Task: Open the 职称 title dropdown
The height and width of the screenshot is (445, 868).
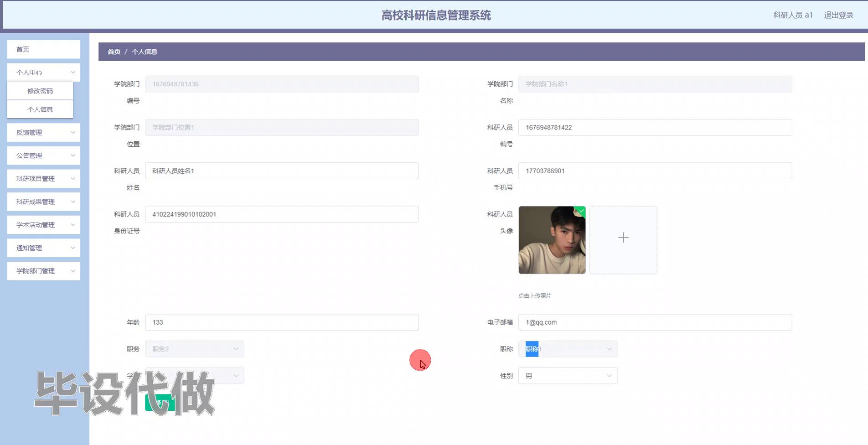Action: coord(567,348)
